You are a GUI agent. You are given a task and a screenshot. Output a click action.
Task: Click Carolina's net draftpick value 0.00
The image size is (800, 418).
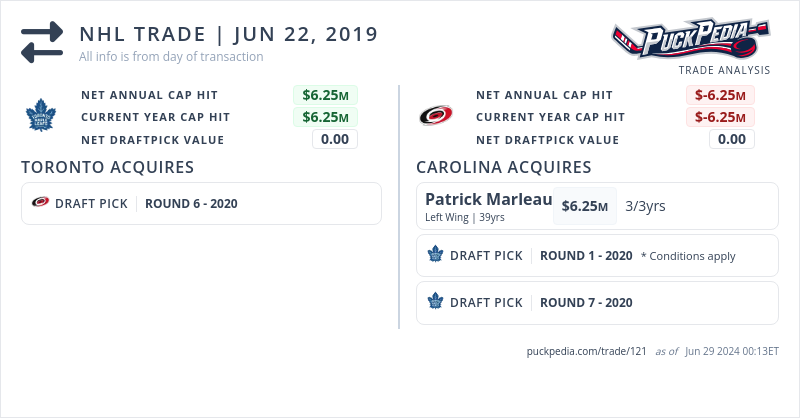click(x=732, y=139)
